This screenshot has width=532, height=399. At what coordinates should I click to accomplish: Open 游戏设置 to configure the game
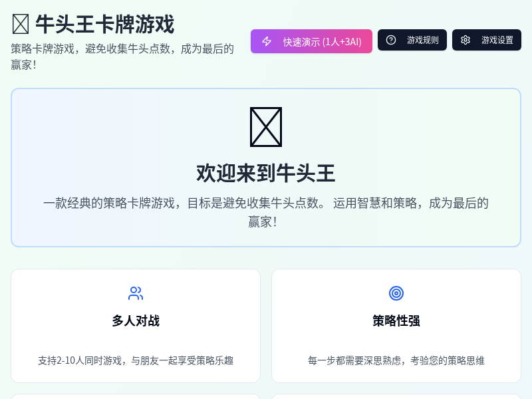(x=487, y=40)
